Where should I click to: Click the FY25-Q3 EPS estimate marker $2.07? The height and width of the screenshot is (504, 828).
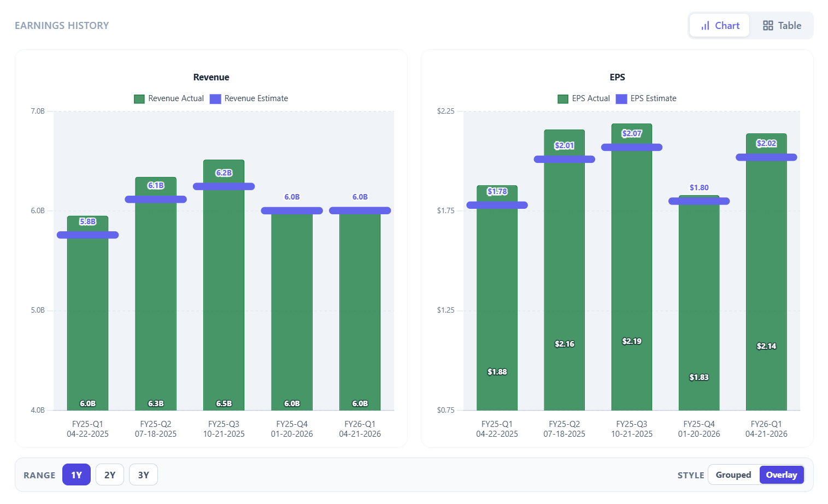pos(632,147)
